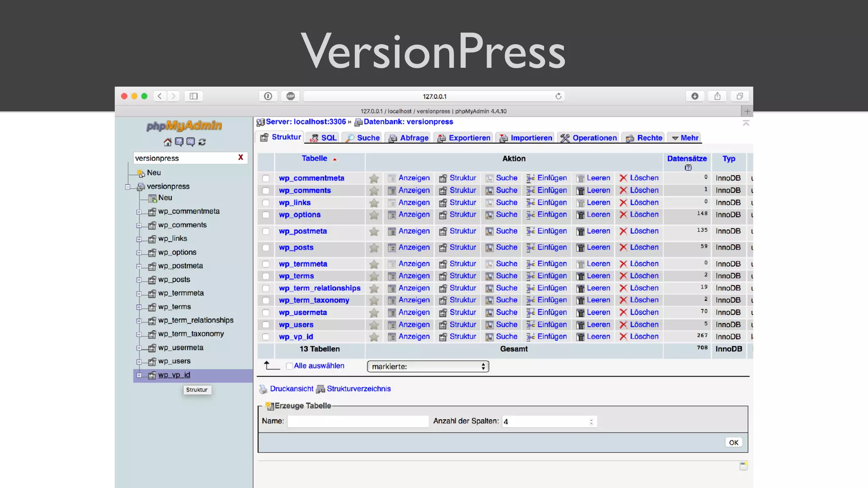Switch to the Suche tab

point(363,138)
